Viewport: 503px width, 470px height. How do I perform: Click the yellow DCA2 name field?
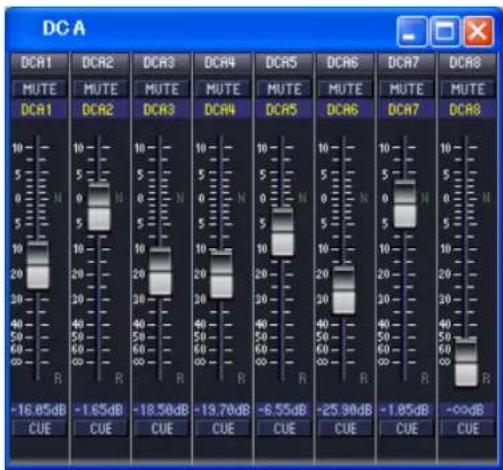coord(100,110)
